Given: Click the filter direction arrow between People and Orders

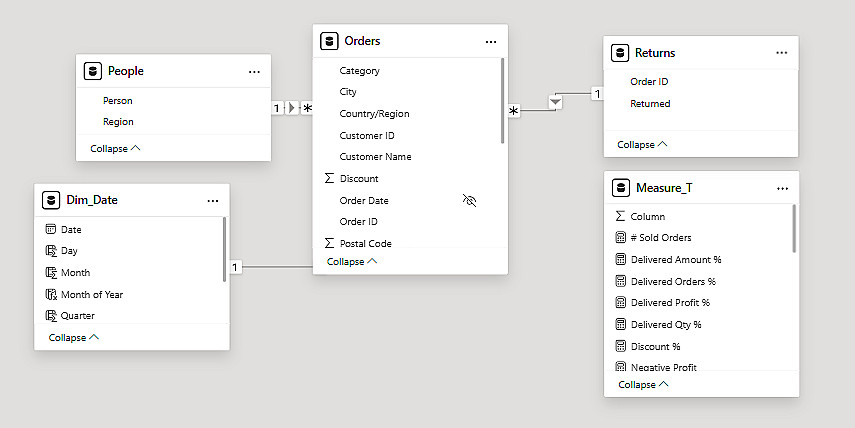Looking at the screenshot, I should coord(293,108).
